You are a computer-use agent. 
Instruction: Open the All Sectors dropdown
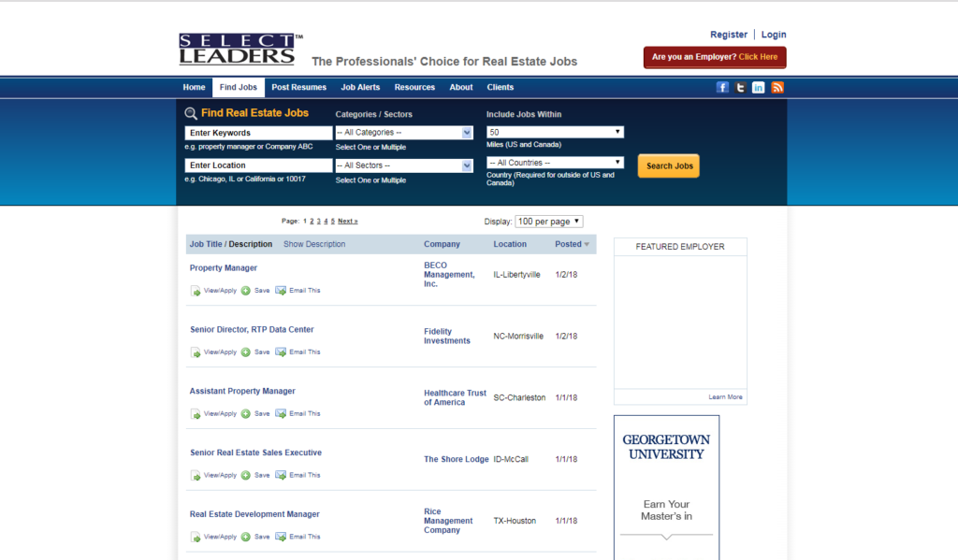pos(404,165)
